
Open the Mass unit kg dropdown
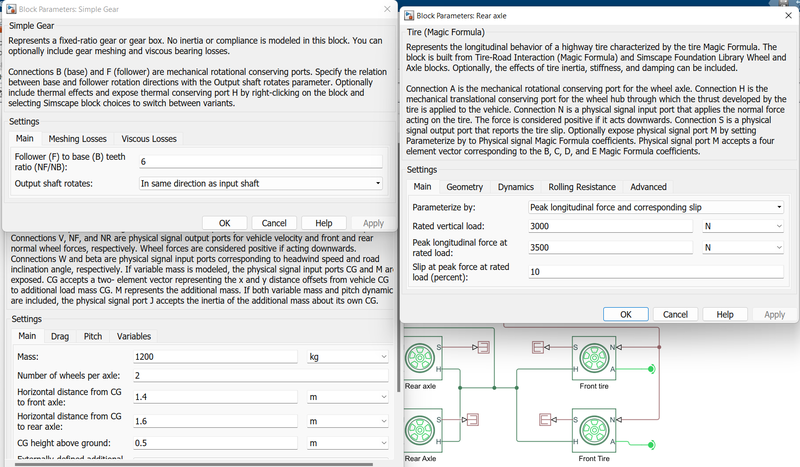347,357
